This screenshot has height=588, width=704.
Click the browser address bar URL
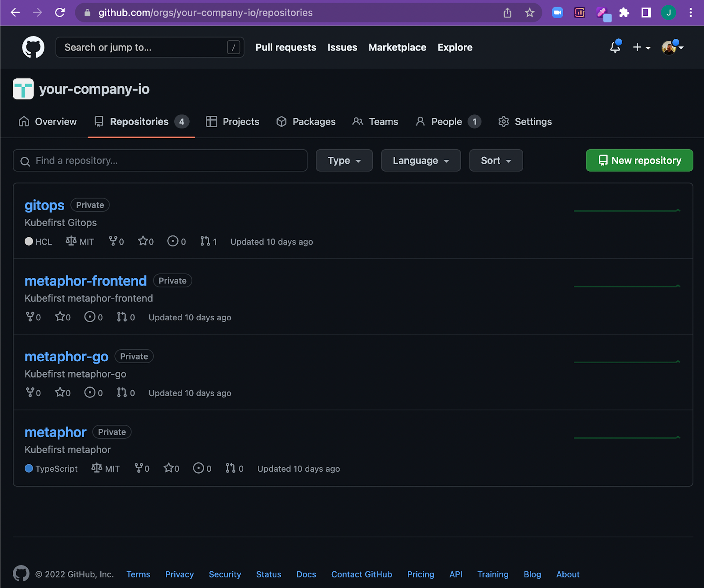[205, 13]
